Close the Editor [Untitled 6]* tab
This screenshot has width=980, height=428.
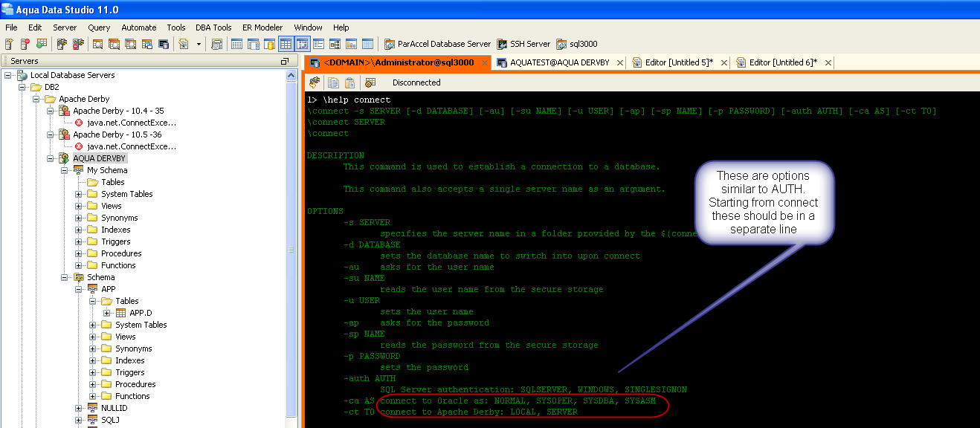click(x=828, y=62)
